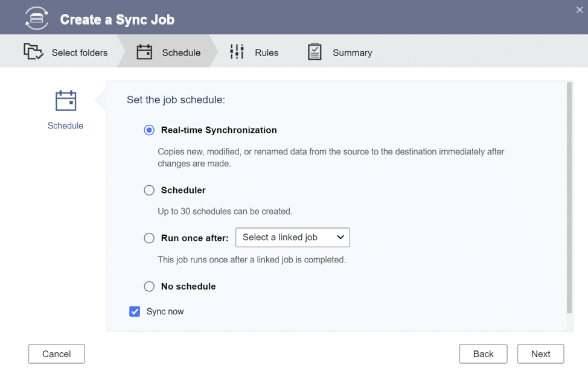Viewport: 588px width, 374px height.
Task: Click the Rules sliders icon
Action: pyautogui.click(x=237, y=52)
